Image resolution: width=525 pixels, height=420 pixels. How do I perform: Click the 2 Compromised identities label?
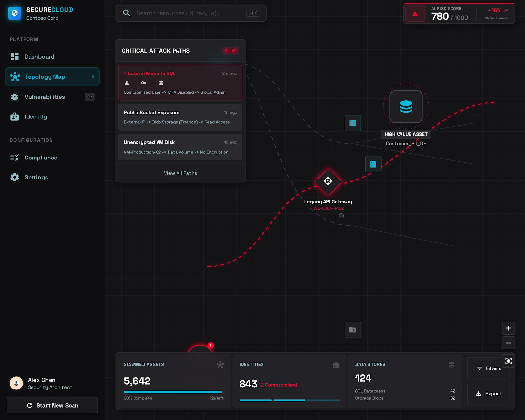tap(279, 385)
